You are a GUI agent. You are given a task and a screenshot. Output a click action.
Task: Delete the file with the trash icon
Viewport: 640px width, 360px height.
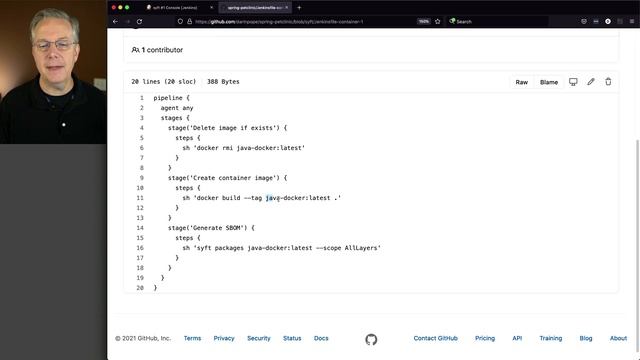tap(608, 82)
